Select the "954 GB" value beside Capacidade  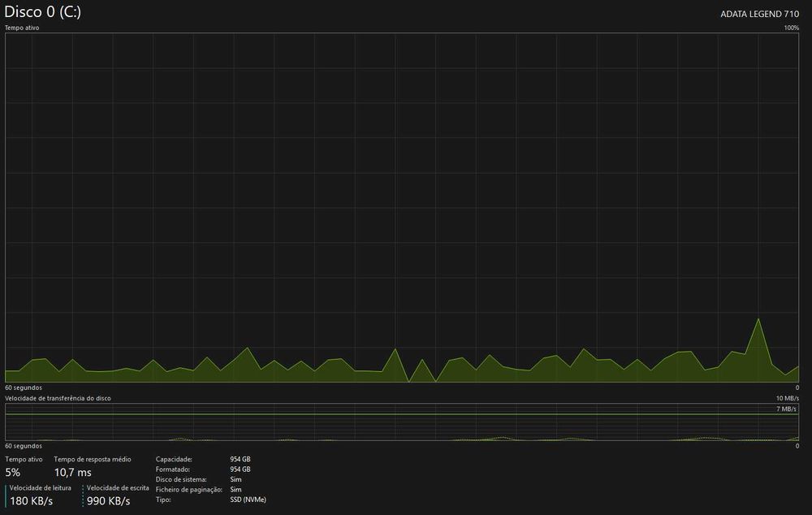(240, 459)
